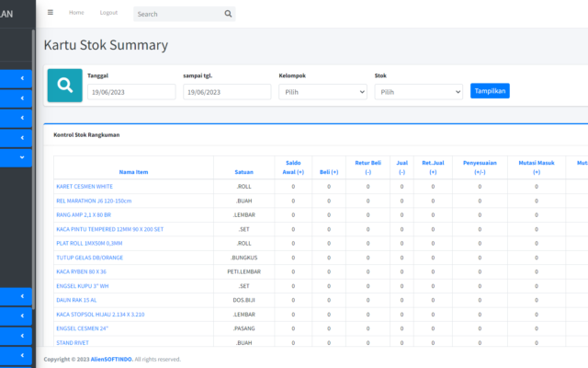Screen dimensions: 588x368
Task: Click the Tanggal date field
Action: coord(131,92)
